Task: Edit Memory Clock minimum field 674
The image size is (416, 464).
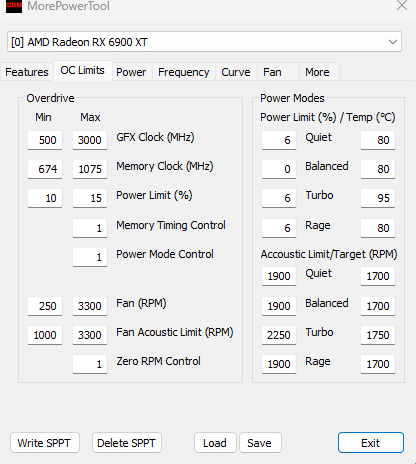Action: coord(45,169)
